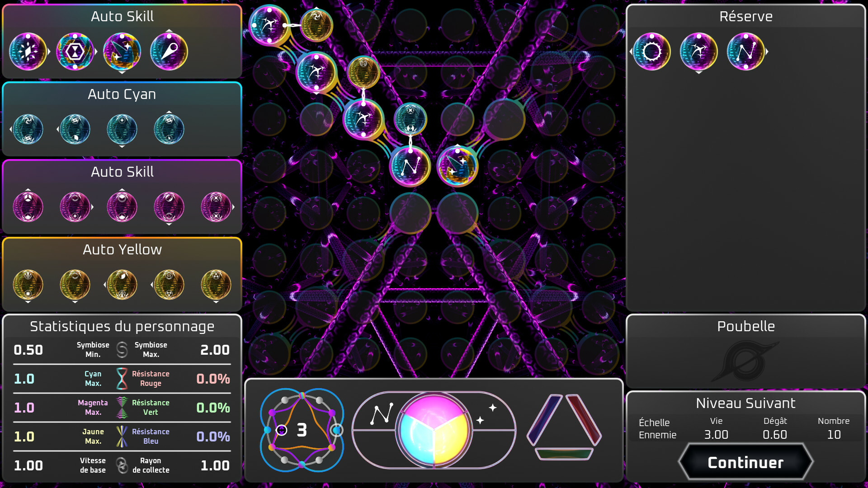Switch to the Auto Cyan panel header
This screenshot has width=868, height=488.
[x=122, y=94]
